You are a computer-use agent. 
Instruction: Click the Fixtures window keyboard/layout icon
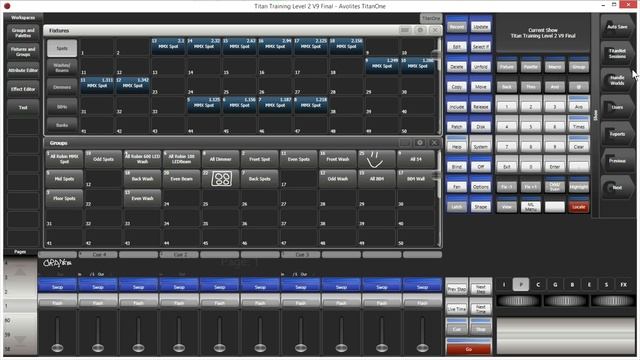[x=404, y=30]
